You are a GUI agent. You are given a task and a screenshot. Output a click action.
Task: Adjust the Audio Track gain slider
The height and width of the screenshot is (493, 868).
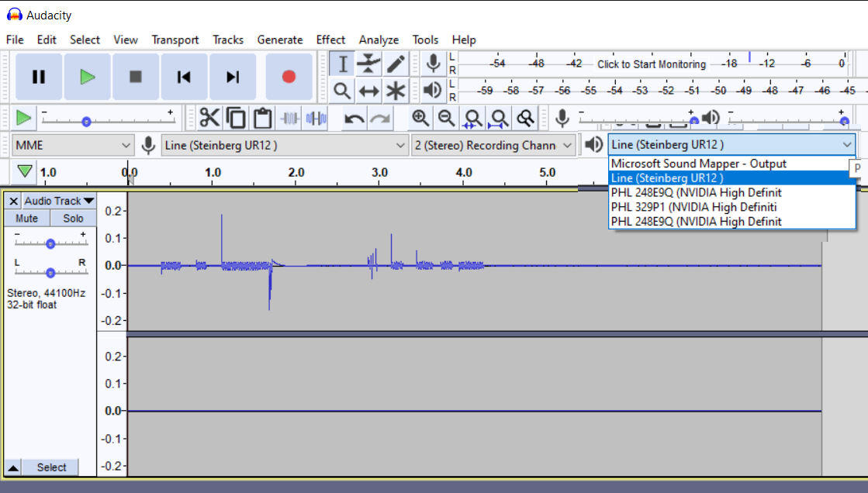pyautogui.click(x=50, y=243)
